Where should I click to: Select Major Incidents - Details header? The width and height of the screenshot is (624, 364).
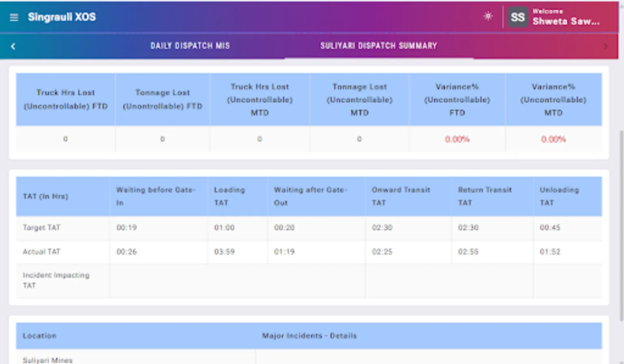coord(309,336)
